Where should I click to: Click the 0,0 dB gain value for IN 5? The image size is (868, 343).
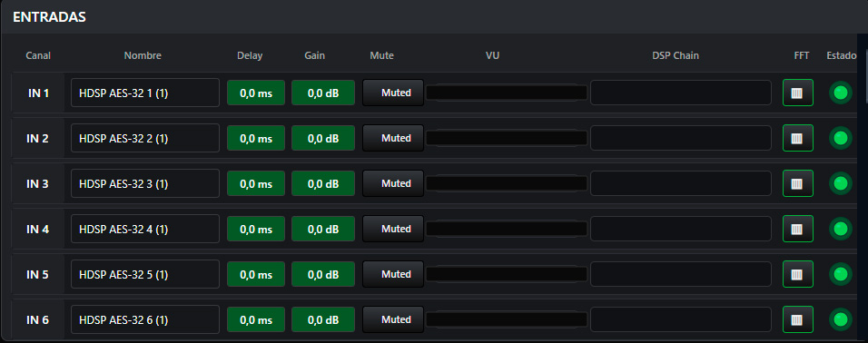point(323,274)
